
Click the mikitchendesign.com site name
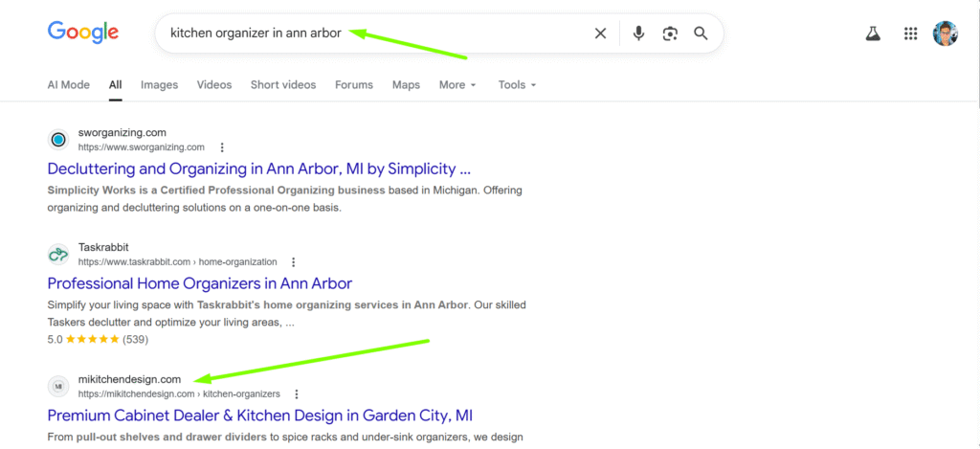(x=129, y=379)
